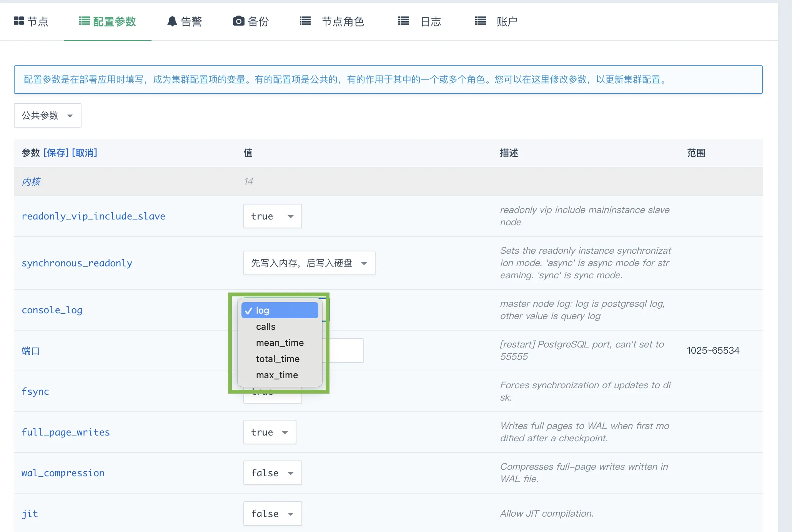Open synchronous_readonly value dropdown
Image resolution: width=792 pixels, height=532 pixels.
[x=309, y=263]
